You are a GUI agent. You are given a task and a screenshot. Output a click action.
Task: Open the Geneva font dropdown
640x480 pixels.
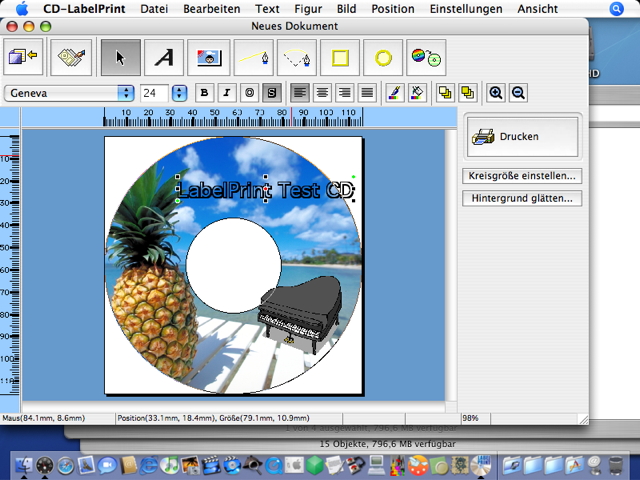coord(69,93)
